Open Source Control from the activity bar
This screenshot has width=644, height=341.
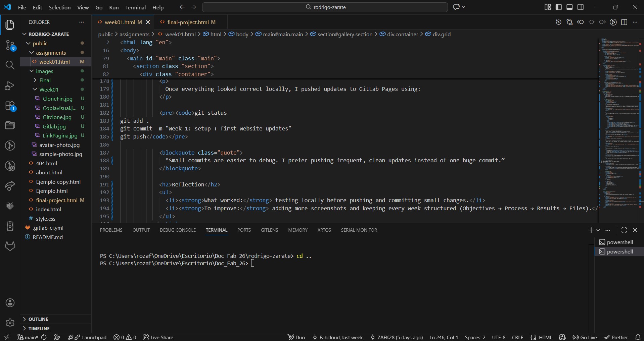pyautogui.click(x=10, y=45)
